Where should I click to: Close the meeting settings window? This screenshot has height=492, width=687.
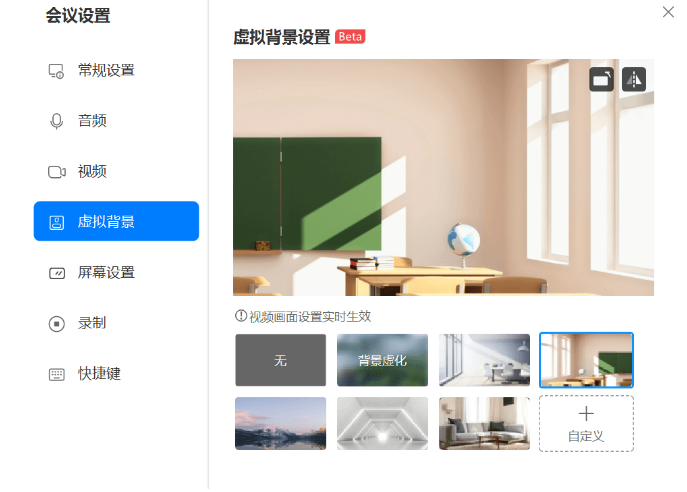pyautogui.click(x=668, y=12)
